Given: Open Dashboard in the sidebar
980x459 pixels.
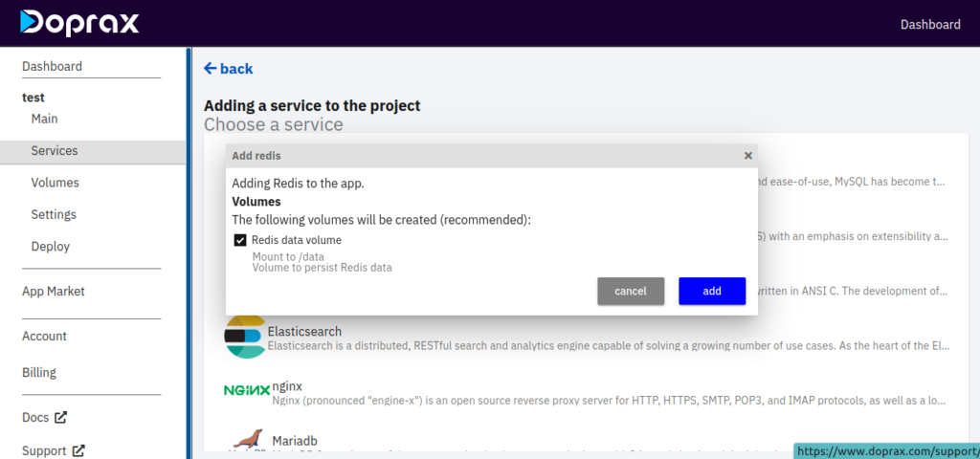Looking at the screenshot, I should tap(52, 66).
